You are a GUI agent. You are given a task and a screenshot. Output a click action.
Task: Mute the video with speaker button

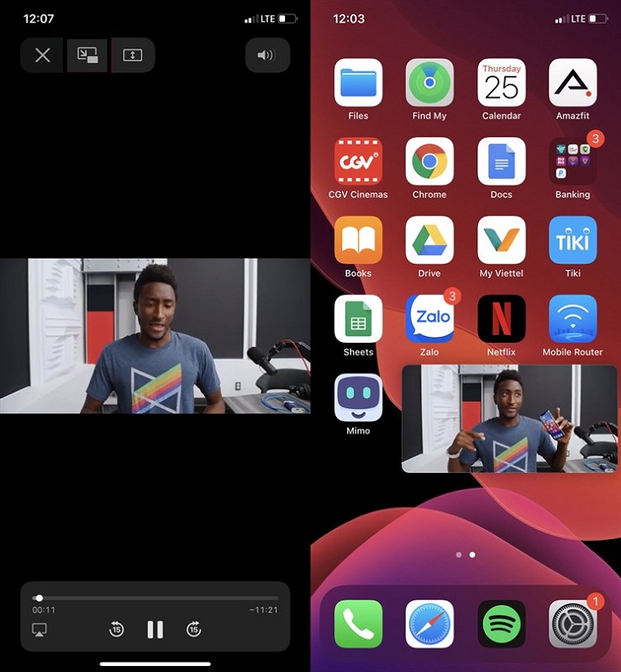[x=267, y=54]
